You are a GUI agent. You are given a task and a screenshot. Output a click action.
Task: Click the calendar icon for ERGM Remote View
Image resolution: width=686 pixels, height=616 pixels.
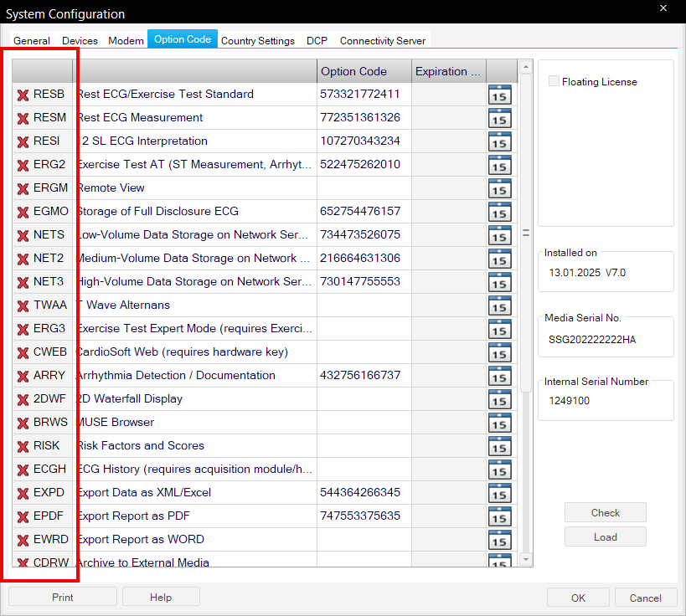(499, 188)
